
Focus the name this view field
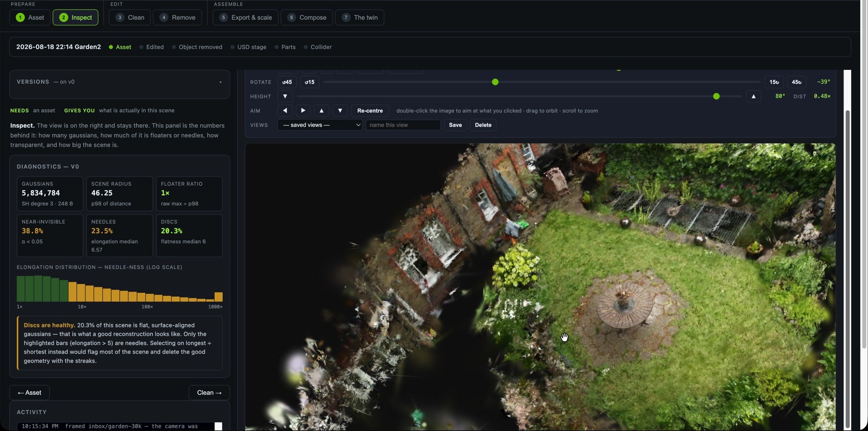click(x=403, y=125)
